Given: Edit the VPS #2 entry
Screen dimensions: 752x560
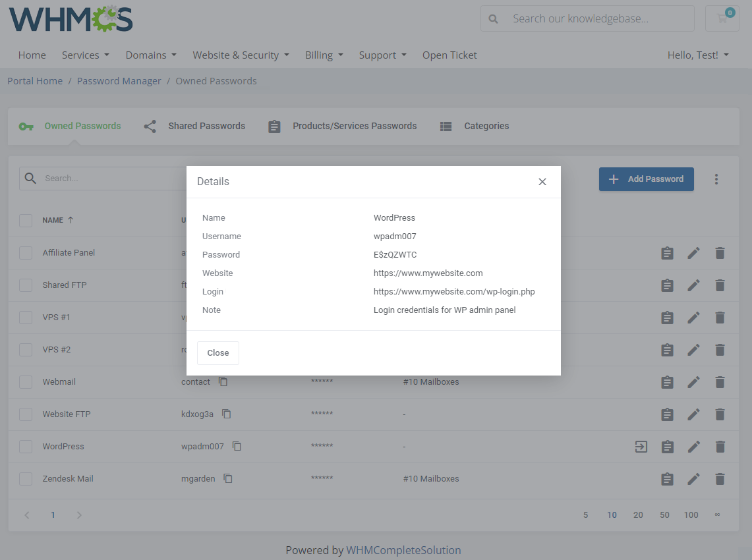Looking at the screenshot, I should coord(693,350).
